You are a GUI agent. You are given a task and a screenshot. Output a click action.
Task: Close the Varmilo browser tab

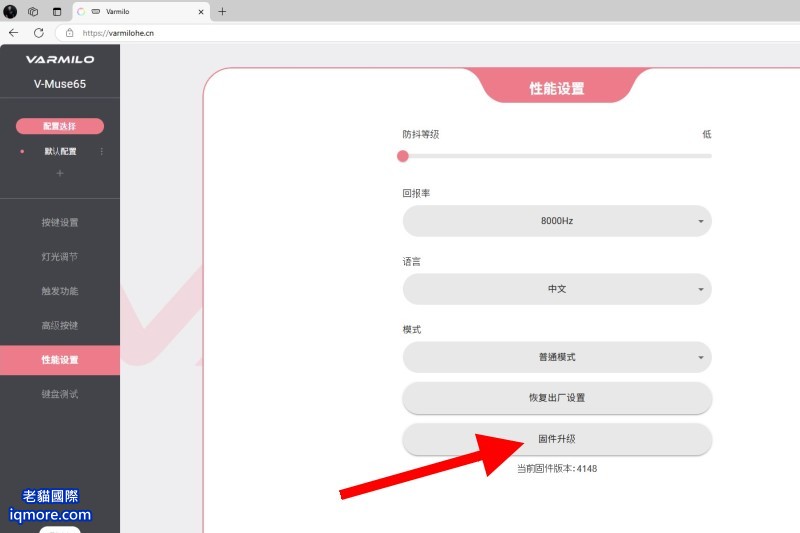[x=201, y=12]
